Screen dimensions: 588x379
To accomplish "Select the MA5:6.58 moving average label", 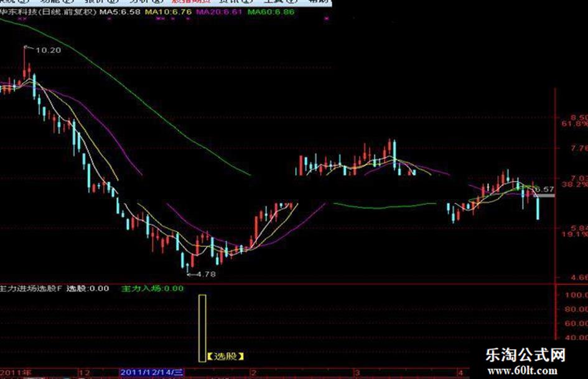I will coord(120,12).
